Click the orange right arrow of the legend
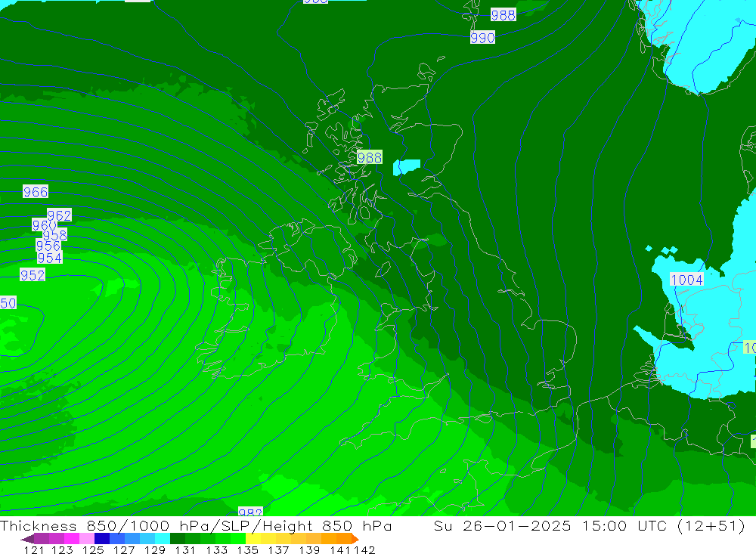The width and height of the screenshot is (756, 554). (x=355, y=539)
